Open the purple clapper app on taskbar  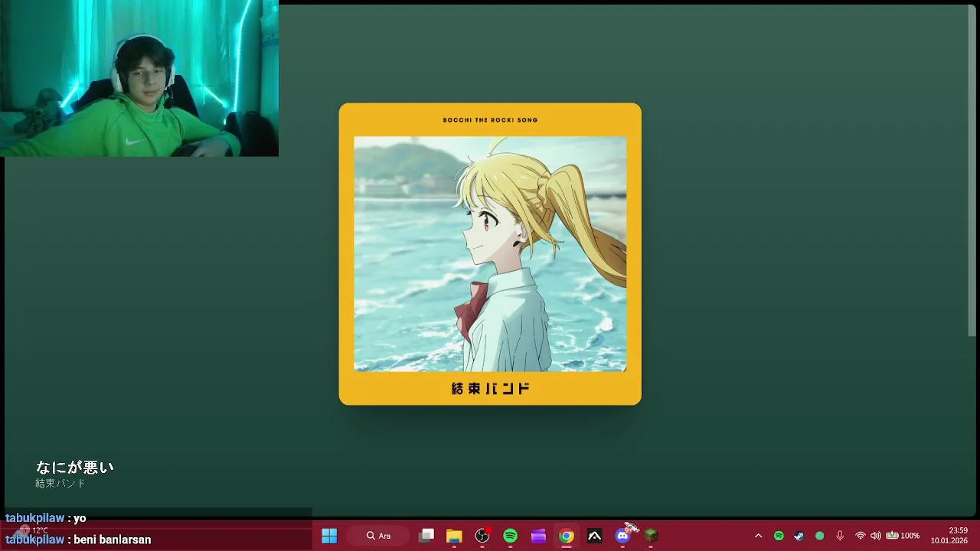[x=538, y=536]
